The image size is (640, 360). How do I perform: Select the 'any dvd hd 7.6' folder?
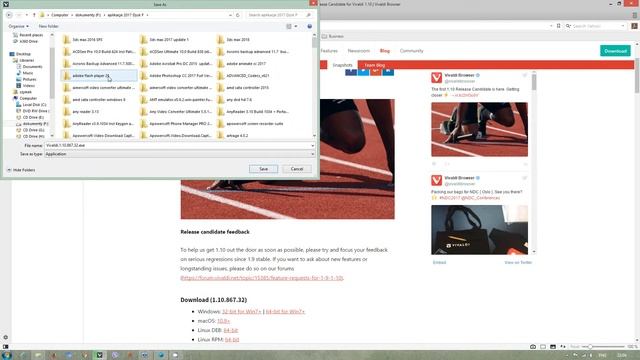coord(239,100)
